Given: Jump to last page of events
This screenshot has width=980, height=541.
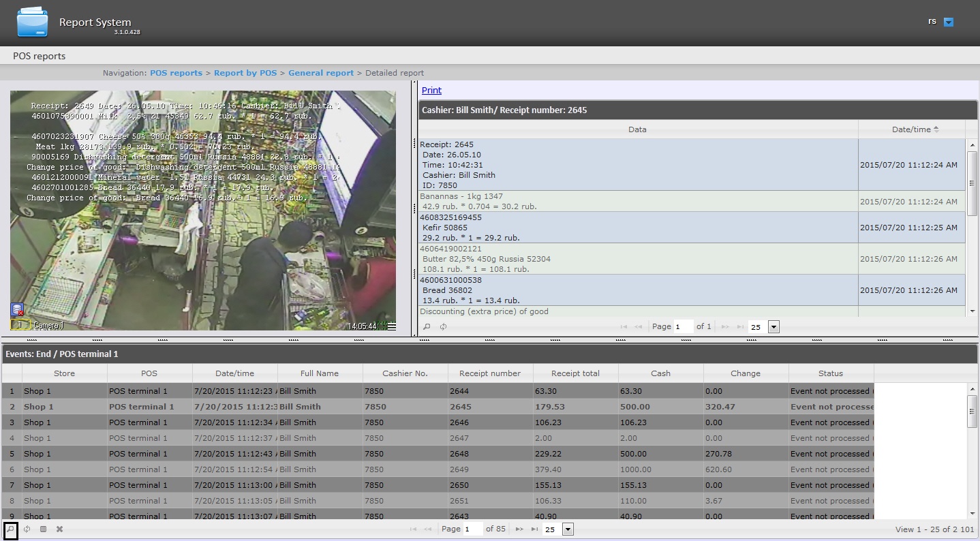Looking at the screenshot, I should click(x=534, y=529).
